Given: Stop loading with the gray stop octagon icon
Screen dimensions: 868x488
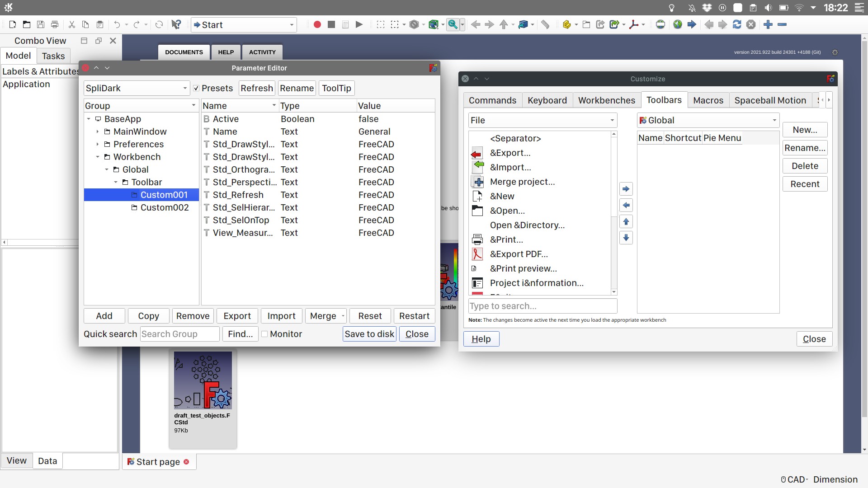Looking at the screenshot, I should (x=751, y=24).
